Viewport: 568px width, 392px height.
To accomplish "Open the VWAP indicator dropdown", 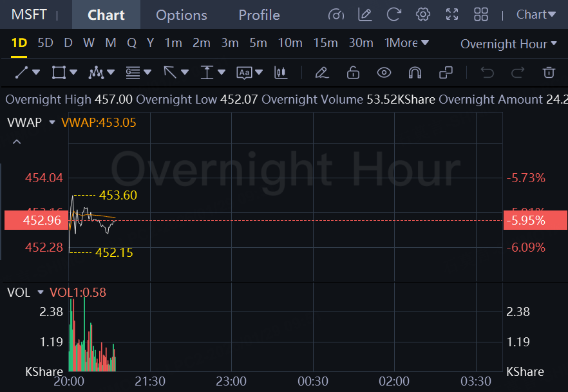I will 52,122.
